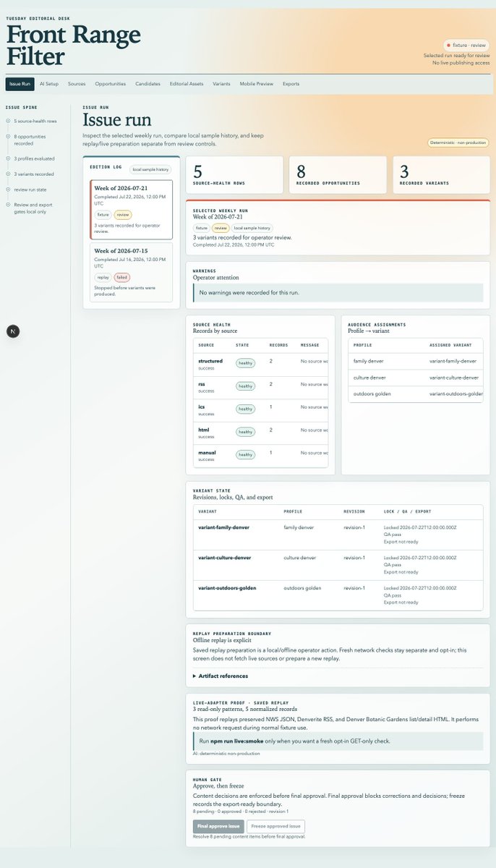This screenshot has width=496, height=868.
Task: Click the review run state spine item
Action: coord(30,190)
